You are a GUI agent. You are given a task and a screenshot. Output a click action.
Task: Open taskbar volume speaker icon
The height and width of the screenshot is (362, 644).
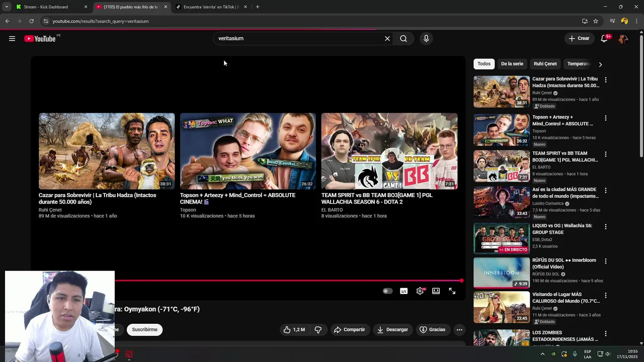[x=608, y=354]
